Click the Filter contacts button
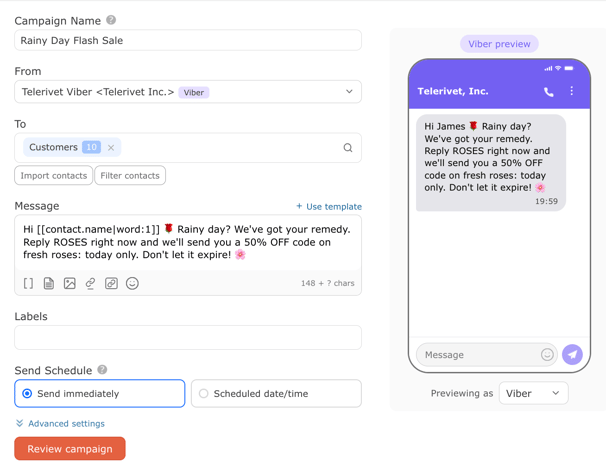Screen dimensions: 606x470 coord(130,175)
